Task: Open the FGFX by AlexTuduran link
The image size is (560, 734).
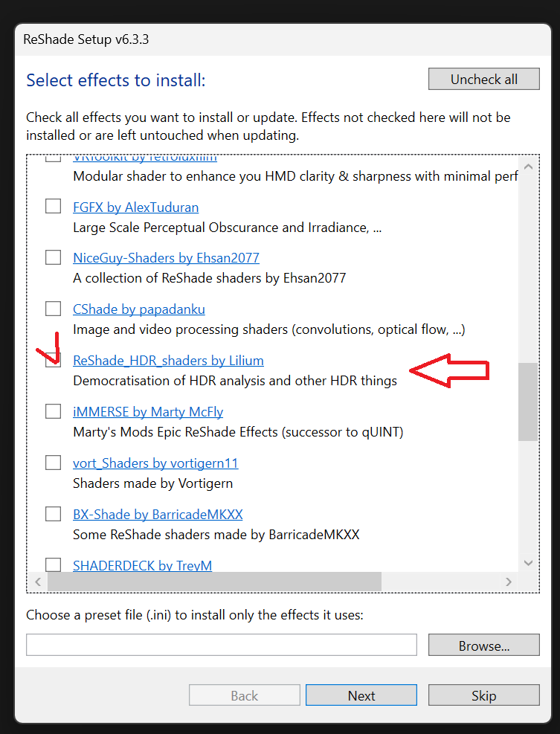Action: pyautogui.click(x=136, y=207)
